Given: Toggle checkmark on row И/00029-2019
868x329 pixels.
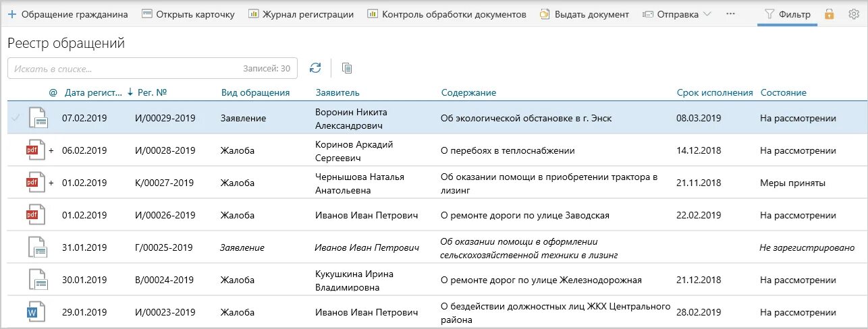Looking at the screenshot, I should click(x=16, y=118).
